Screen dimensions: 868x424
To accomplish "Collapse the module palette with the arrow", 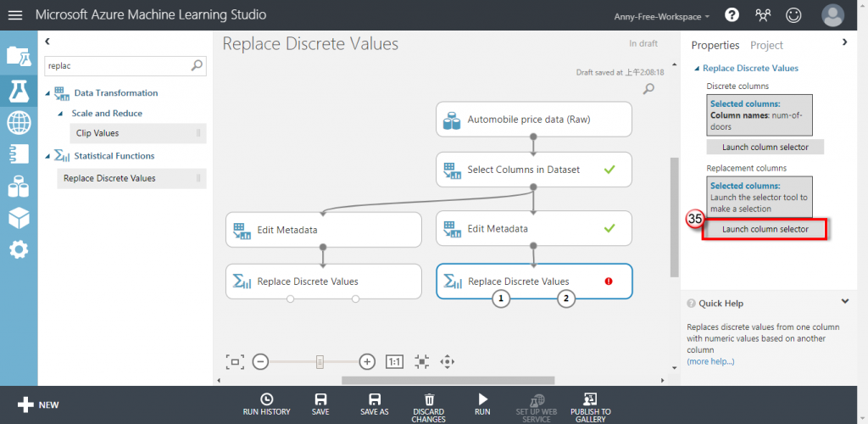I will click(47, 41).
